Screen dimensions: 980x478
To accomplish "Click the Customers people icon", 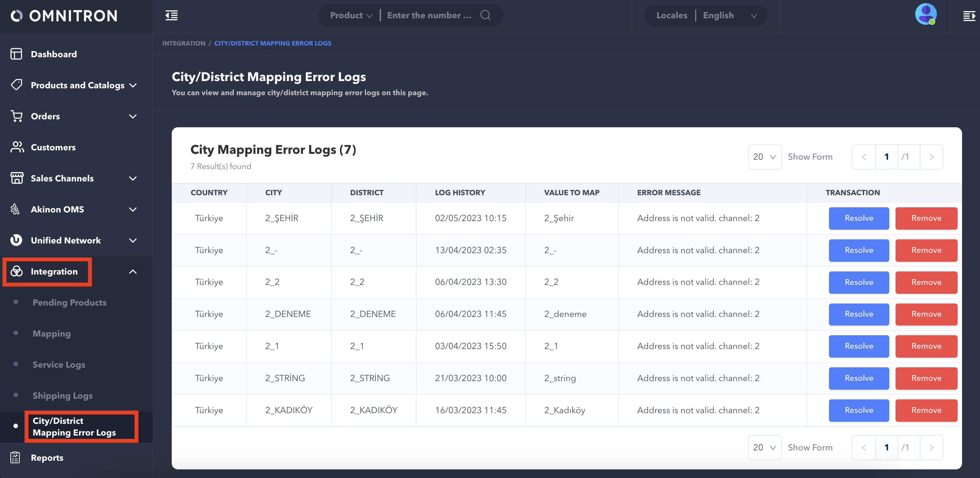I will click(x=17, y=147).
